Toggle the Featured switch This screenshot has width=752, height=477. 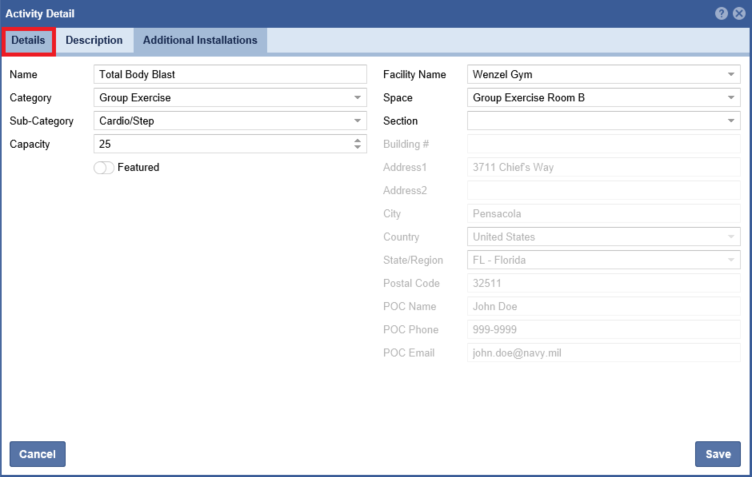click(x=103, y=168)
